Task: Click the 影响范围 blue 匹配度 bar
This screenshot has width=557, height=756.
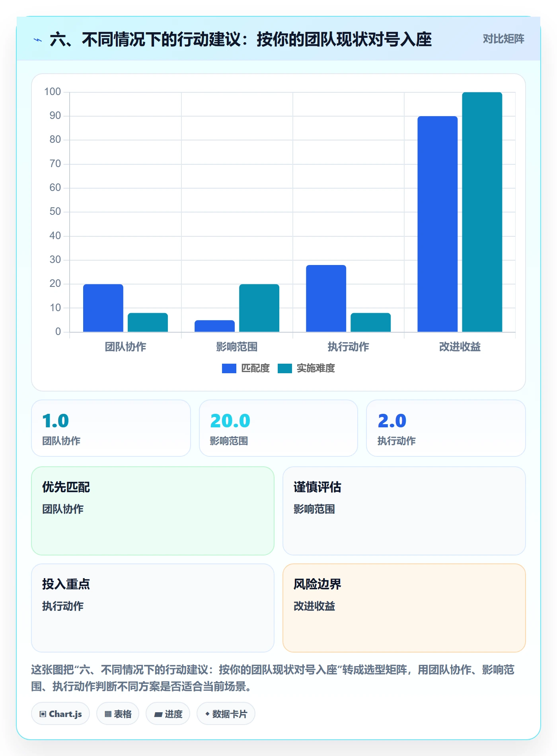Action: (x=214, y=326)
